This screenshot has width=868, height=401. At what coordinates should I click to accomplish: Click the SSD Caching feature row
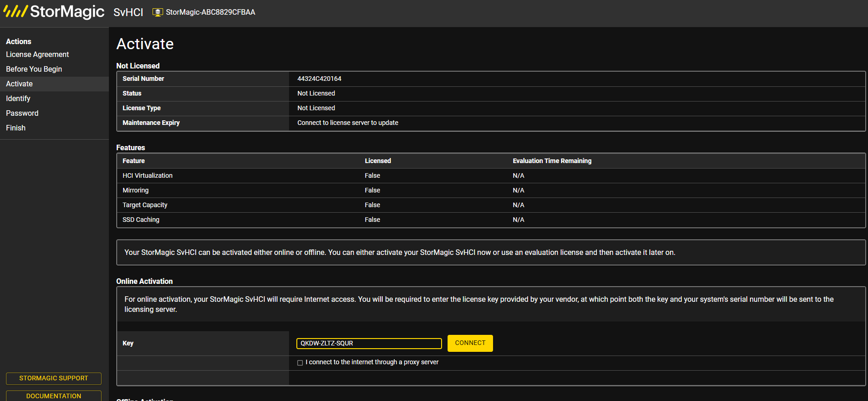click(x=491, y=220)
